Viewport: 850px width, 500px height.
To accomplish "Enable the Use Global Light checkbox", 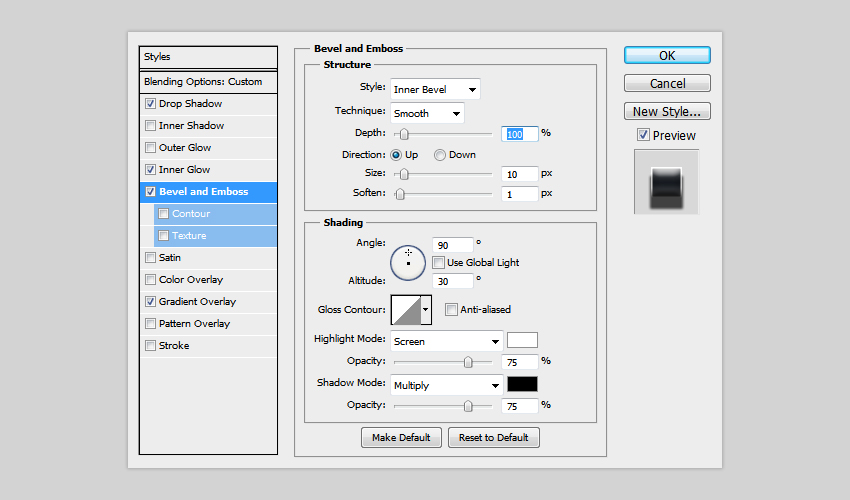I will click(x=439, y=263).
